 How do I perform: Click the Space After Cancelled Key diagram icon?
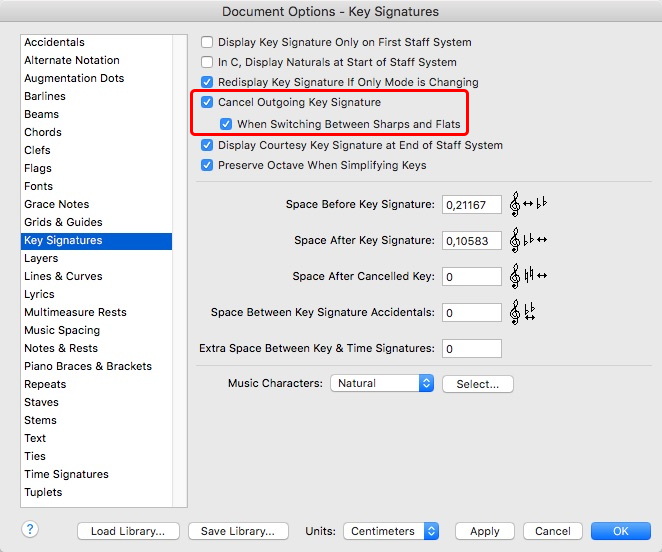pos(529,276)
